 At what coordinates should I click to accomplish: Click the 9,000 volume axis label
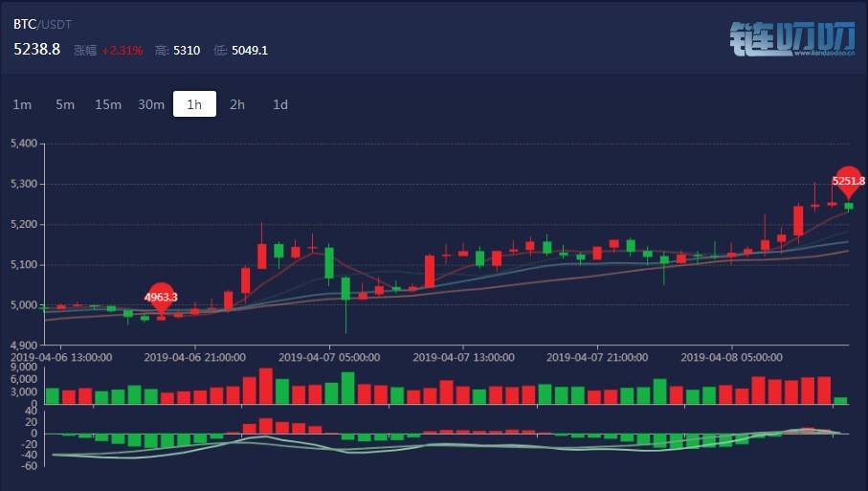coord(24,368)
